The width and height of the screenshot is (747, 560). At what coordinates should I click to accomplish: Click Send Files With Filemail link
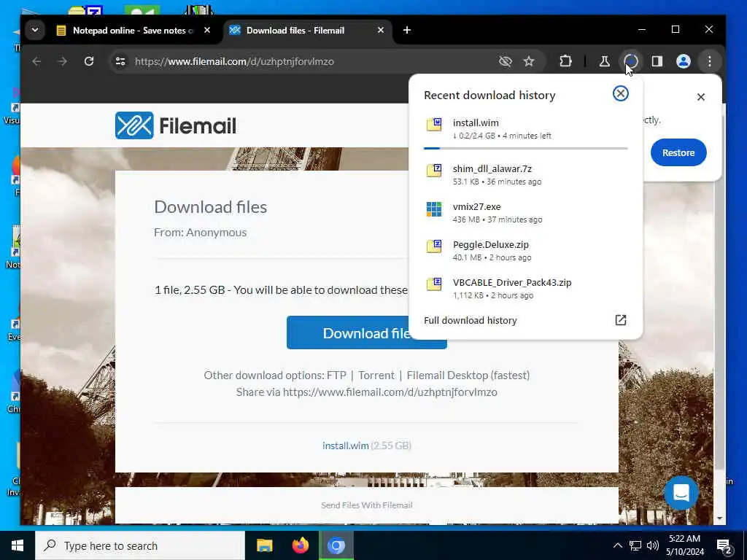coord(366,505)
